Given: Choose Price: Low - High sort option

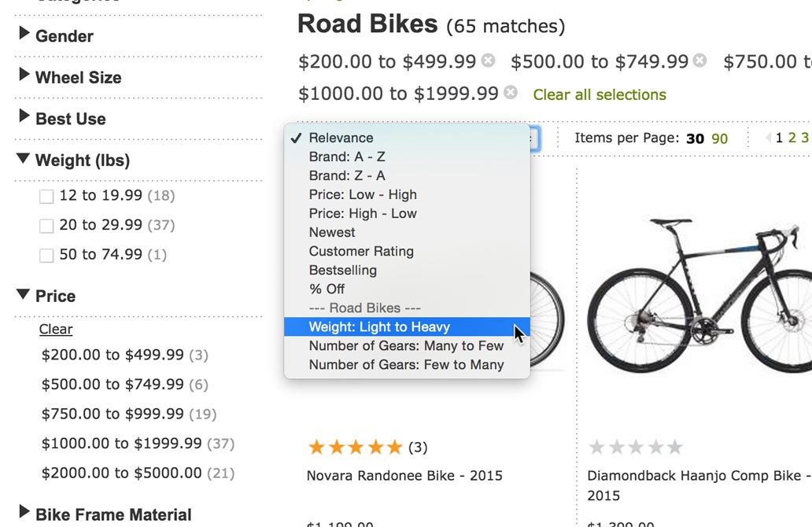Looking at the screenshot, I should [x=363, y=194].
